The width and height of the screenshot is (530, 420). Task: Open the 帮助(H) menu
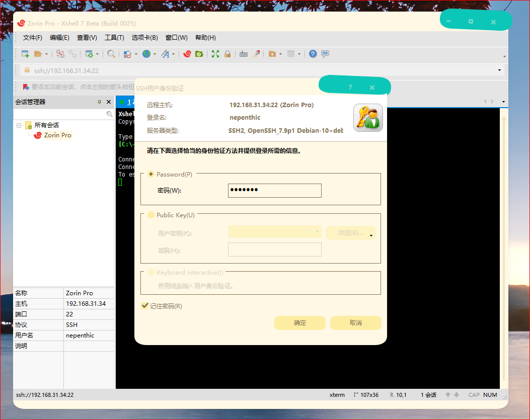click(x=205, y=38)
